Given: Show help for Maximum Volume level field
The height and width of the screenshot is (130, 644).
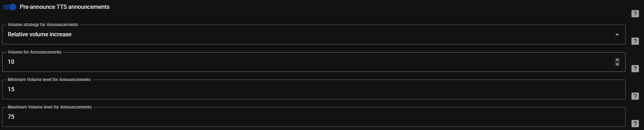Looking at the screenshot, I should (x=635, y=124).
